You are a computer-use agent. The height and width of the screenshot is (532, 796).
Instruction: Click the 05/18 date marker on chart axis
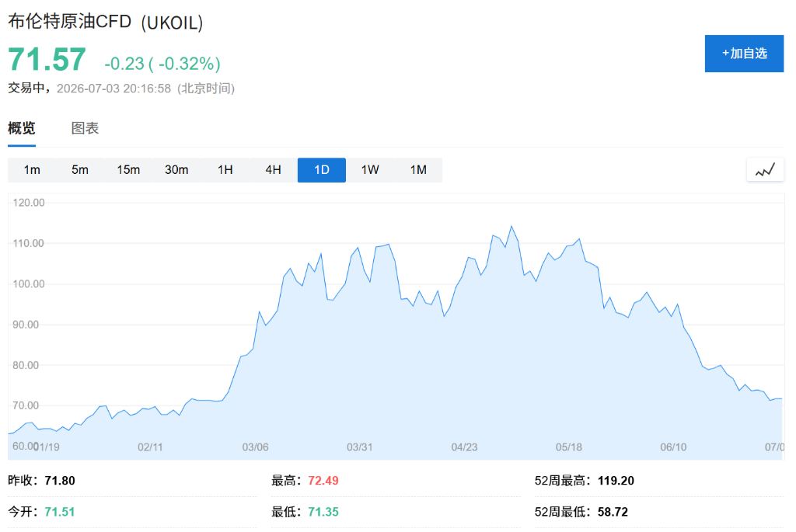coord(568,447)
